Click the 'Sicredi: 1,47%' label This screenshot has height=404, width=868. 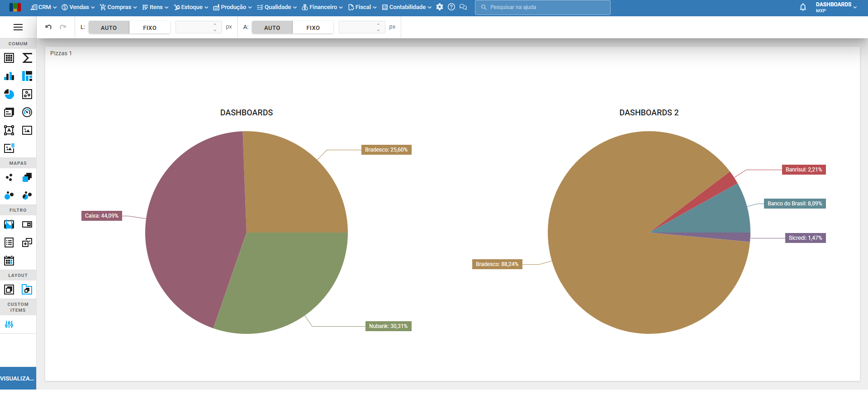806,238
